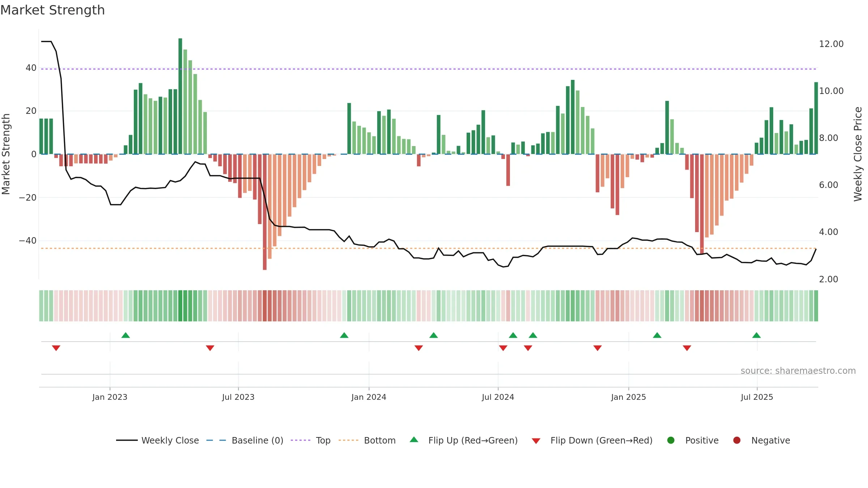This screenshot has width=868, height=488.
Task: Select the first Flip Up triangle after Jul 2024
Action: click(513, 335)
